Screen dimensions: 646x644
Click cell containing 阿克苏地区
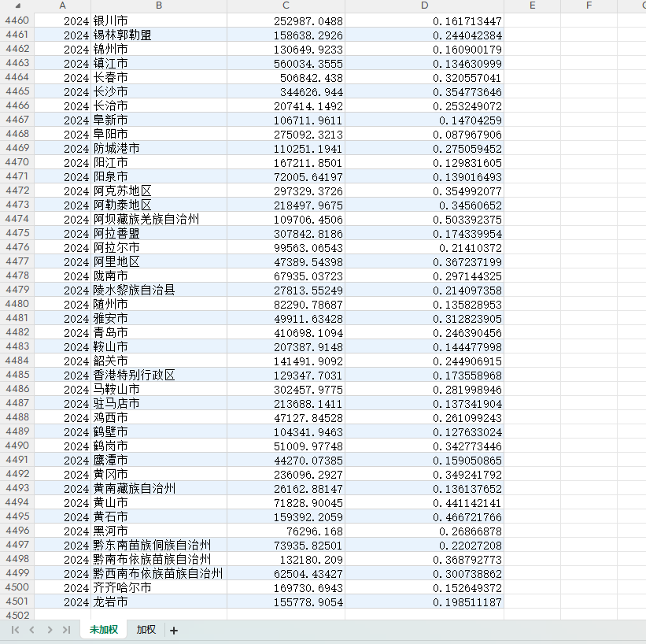159,191
